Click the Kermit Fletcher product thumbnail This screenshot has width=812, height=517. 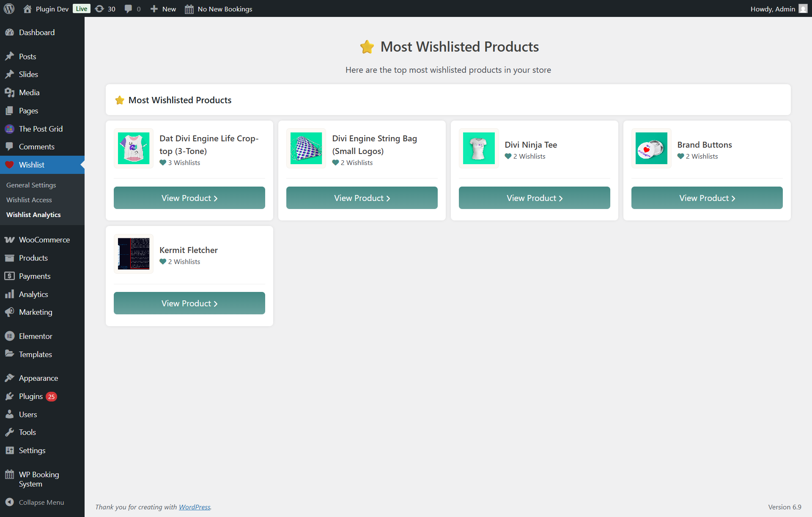[133, 254]
